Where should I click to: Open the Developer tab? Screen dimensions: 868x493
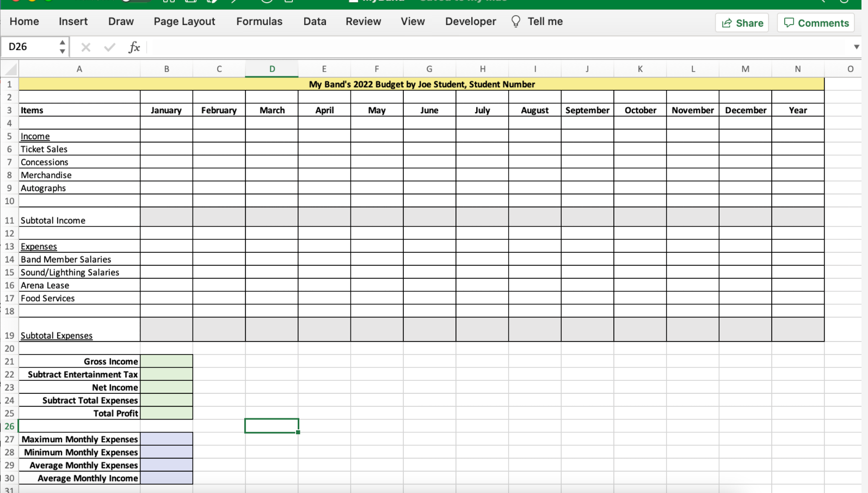470,21
